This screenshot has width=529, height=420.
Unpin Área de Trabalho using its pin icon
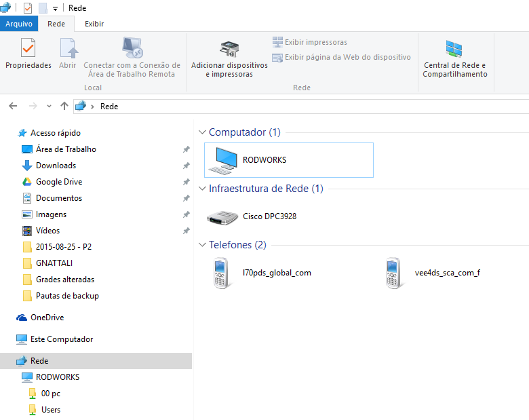tap(187, 149)
